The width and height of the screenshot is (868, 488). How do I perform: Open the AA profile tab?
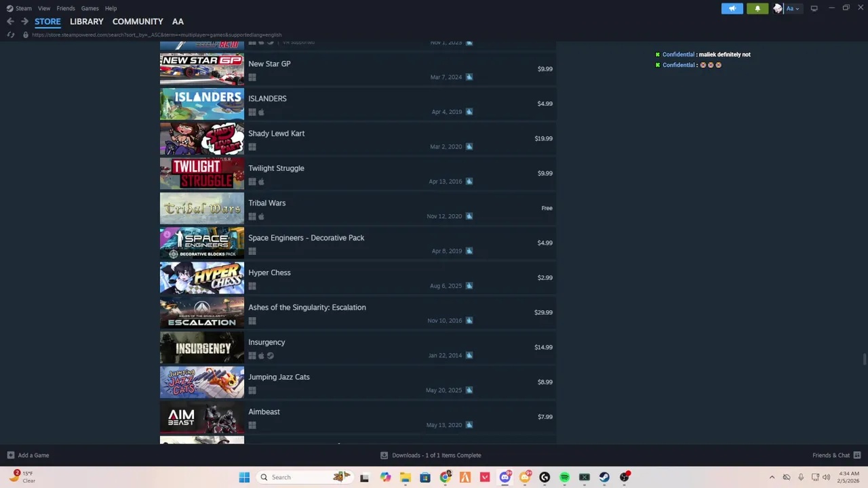tap(178, 22)
